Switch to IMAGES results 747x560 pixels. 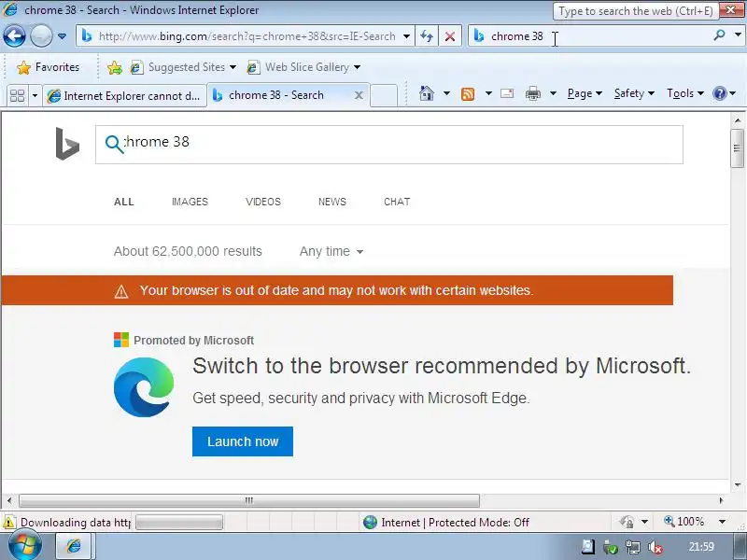tap(190, 202)
